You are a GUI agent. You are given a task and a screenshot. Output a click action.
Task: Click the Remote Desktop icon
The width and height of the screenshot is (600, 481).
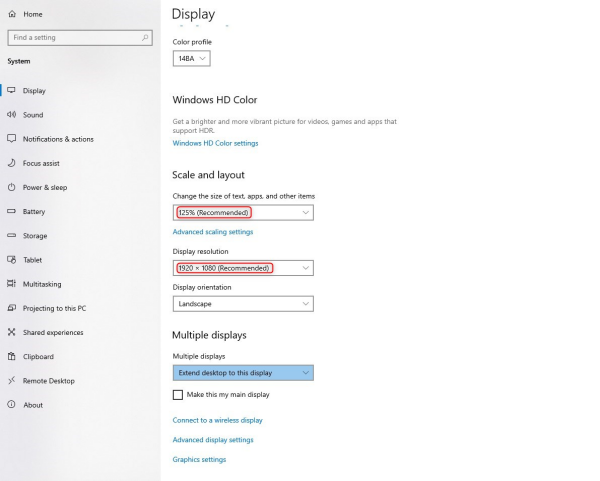(12, 381)
